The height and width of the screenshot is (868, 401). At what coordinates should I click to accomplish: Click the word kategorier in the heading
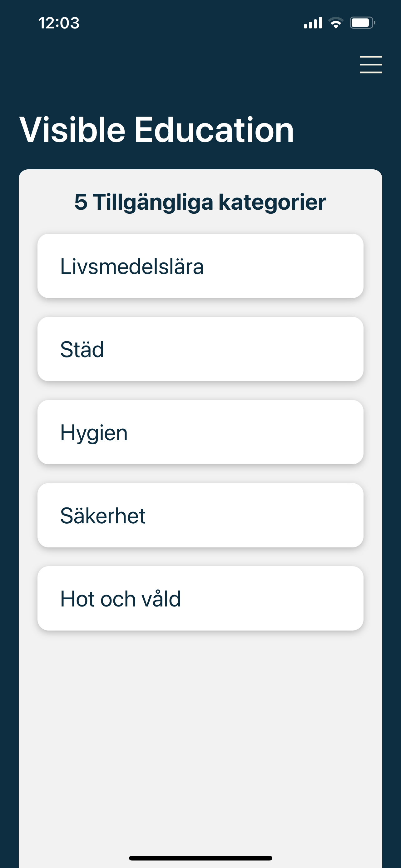(272, 202)
